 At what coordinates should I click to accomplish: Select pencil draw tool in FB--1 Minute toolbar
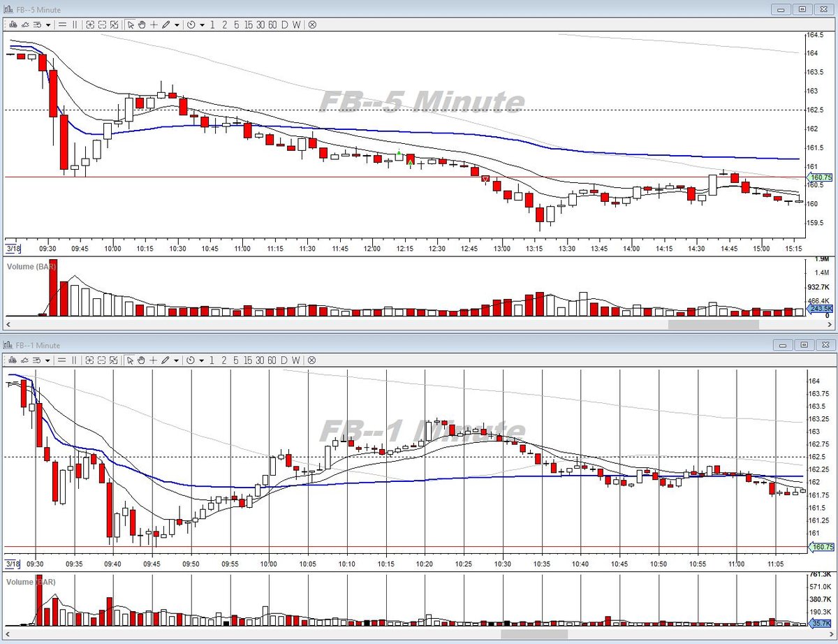point(166,360)
